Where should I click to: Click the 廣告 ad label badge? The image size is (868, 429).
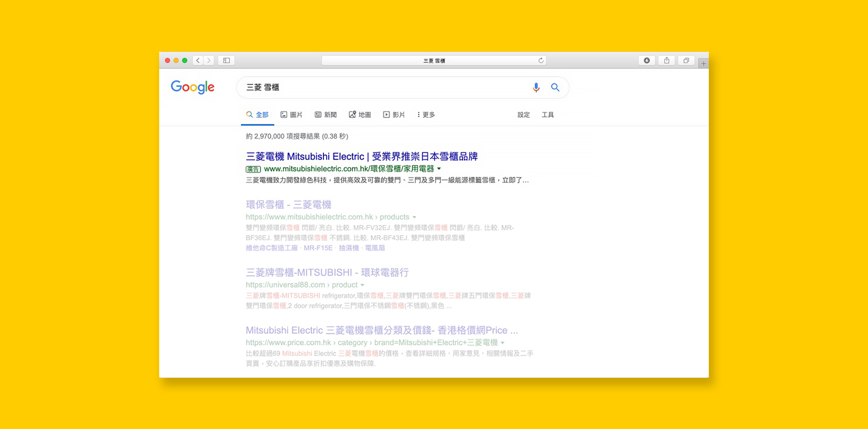(x=253, y=169)
